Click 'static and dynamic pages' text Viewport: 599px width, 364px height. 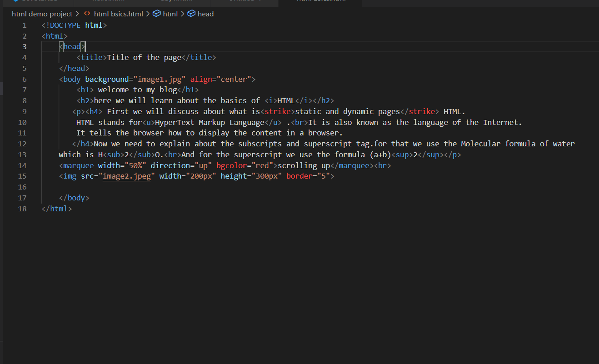pos(348,111)
